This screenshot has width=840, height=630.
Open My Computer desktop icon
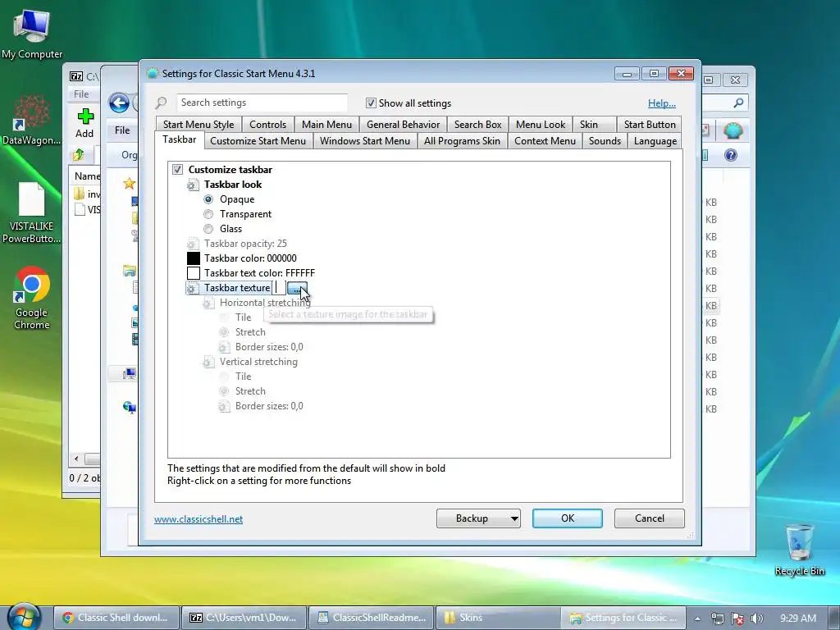point(32,33)
